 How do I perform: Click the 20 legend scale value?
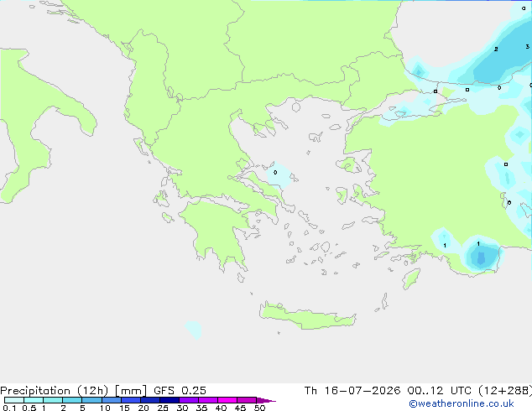(x=143, y=408)
